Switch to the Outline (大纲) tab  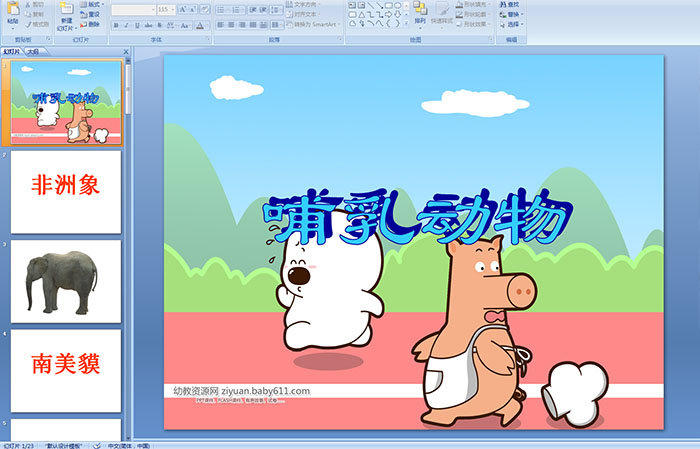(33, 50)
